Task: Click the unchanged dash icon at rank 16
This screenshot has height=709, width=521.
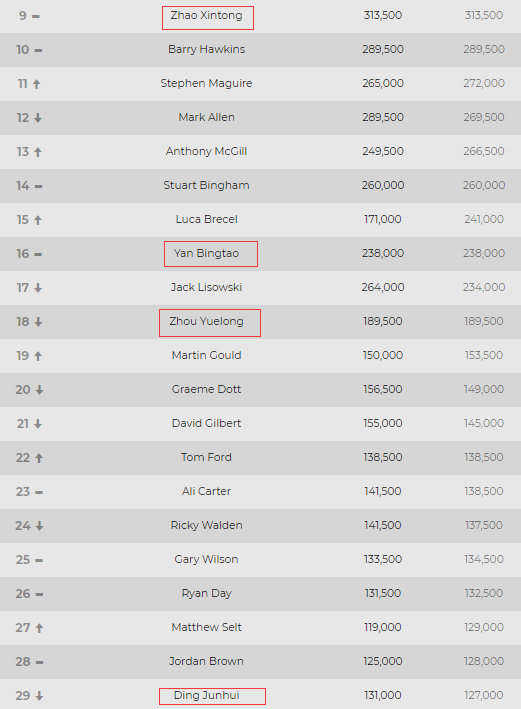Action: (x=38, y=255)
